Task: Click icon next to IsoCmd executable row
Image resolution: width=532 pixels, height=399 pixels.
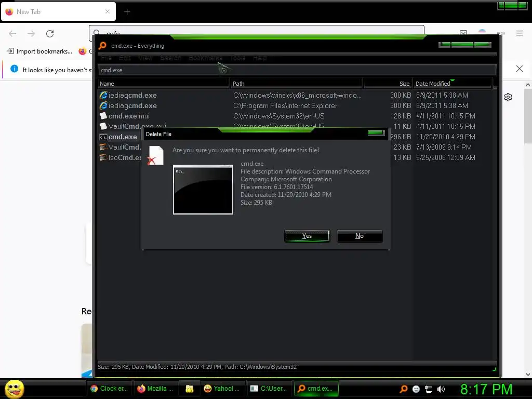Action: [x=103, y=157]
